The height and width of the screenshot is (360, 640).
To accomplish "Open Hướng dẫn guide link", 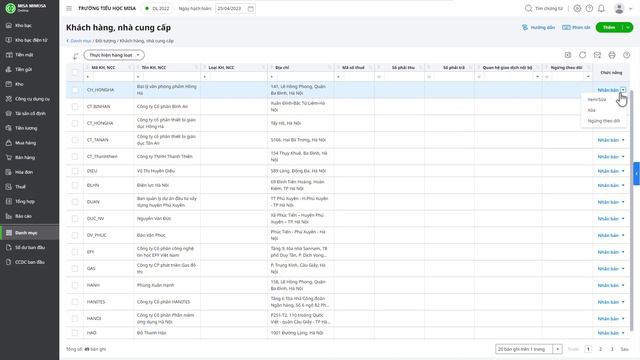I will (x=538, y=27).
